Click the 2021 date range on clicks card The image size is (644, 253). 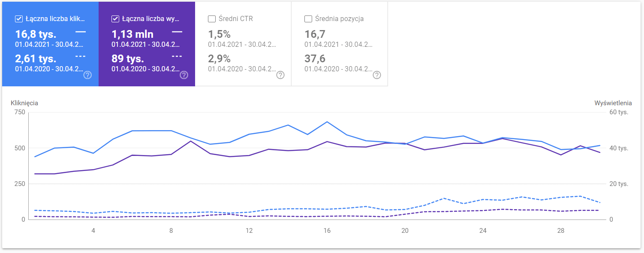tap(49, 44)
